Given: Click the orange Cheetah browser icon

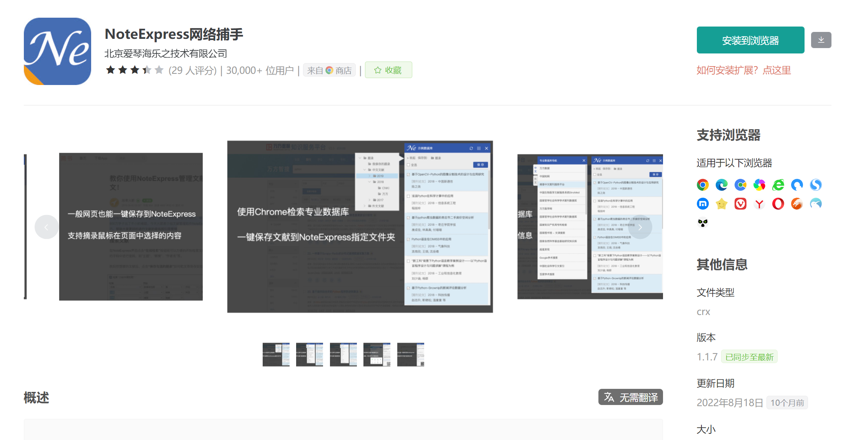Looking at the screenshot, I should pyautogui.click(x=797, y=203).
